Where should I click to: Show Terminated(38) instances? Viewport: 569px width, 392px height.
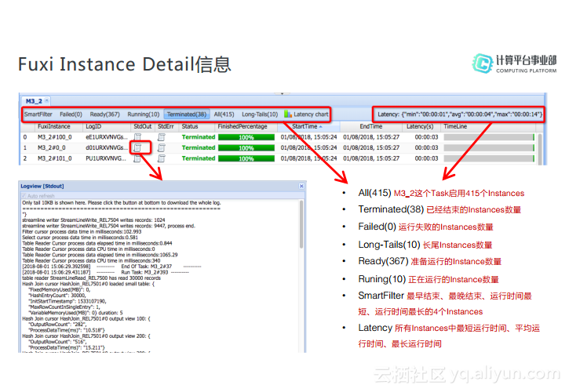[x=187, y=114]
